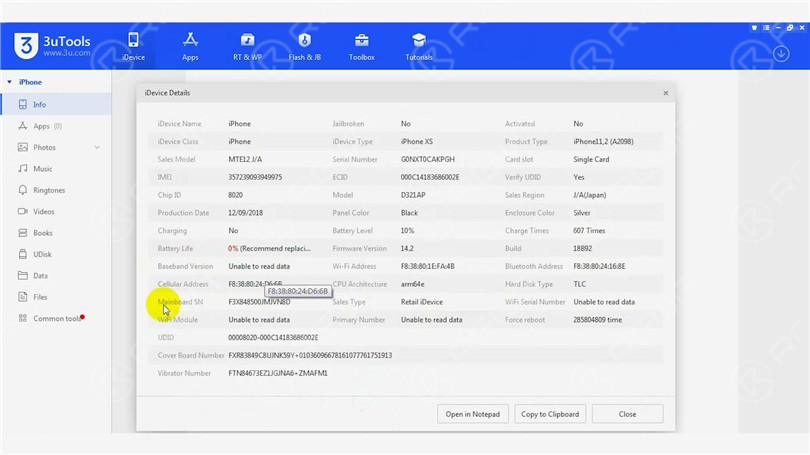Click the Sales Type Retail iDevice value
Screen dimensions: 810x455
[422, 302]
